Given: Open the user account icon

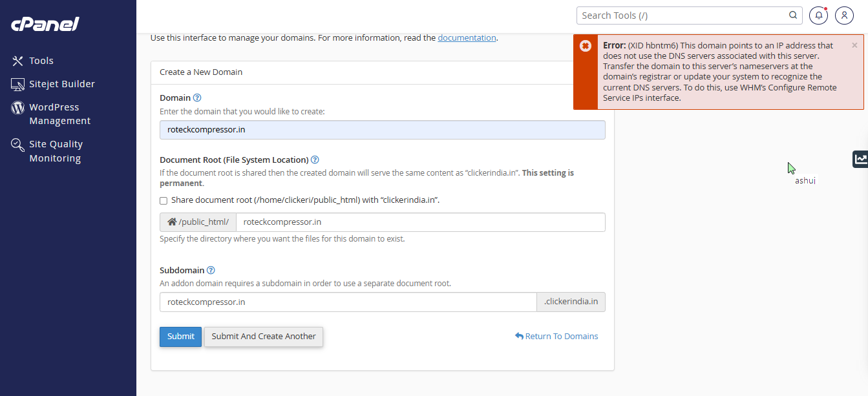Looking at the screenshot, I should point(844,16).
